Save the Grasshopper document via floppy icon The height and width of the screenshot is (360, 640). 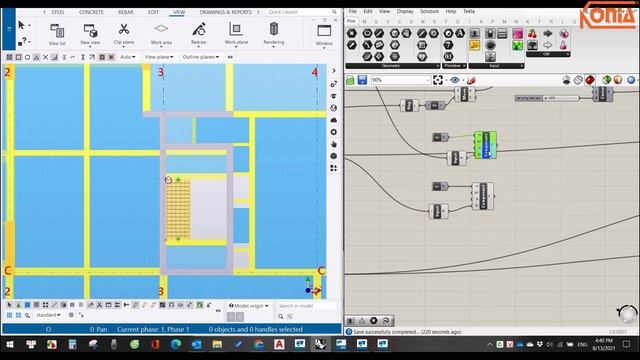(362, 80)
